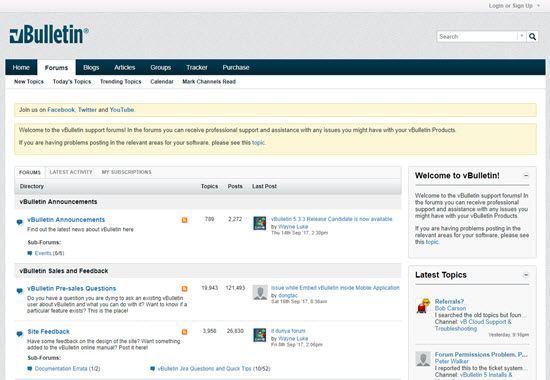Collapse the Latest Topics panel
The image size is (550, 380).
pyautogui.click(x=526, y=275)
